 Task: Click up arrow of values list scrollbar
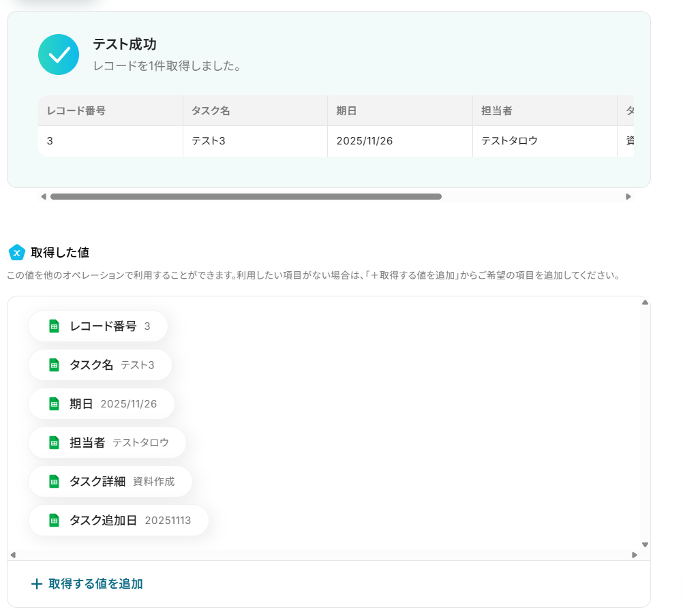tap(645, 303)
